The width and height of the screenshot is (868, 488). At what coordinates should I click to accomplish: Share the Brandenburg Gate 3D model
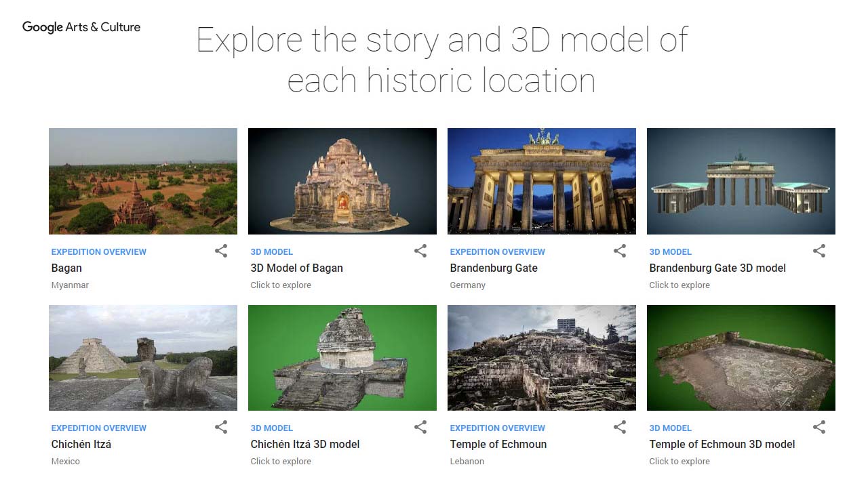pos(819,251)
